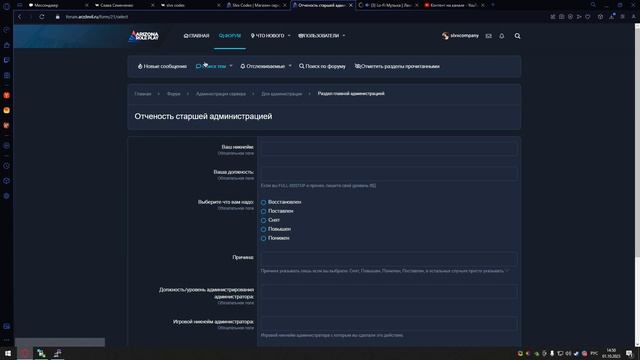
Task: Click the browser address bar URL
Action: (97, 17)
